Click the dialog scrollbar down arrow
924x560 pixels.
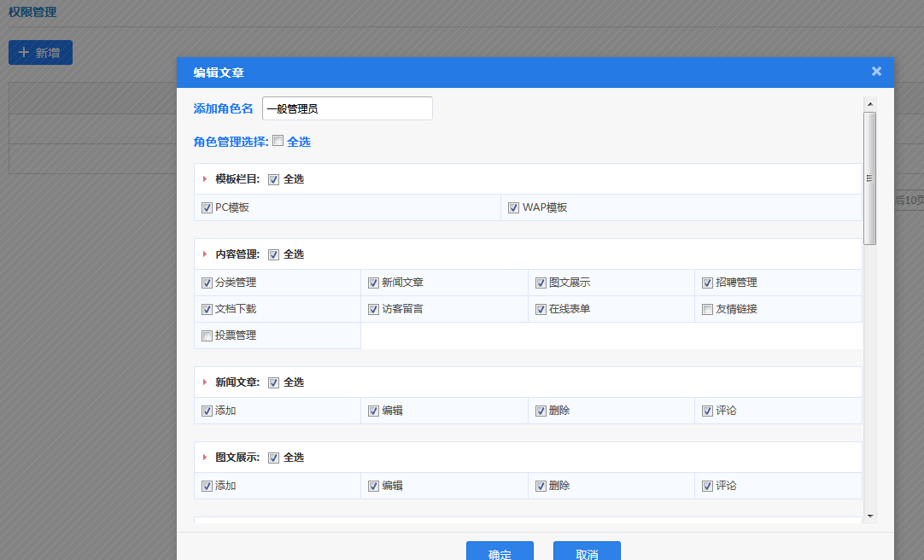pyautogui.click(x=870, y=516)
